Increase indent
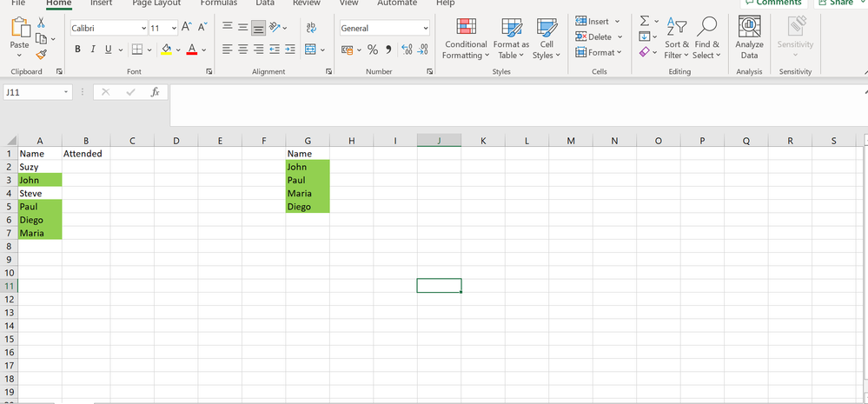This screenshot has height=404, width=868. click(x=290, y=50)
